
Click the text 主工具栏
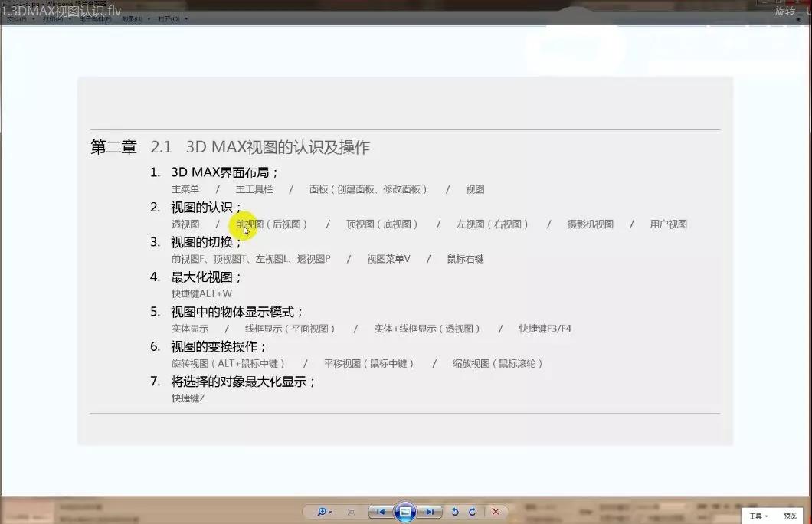click(x=254, y=189)
